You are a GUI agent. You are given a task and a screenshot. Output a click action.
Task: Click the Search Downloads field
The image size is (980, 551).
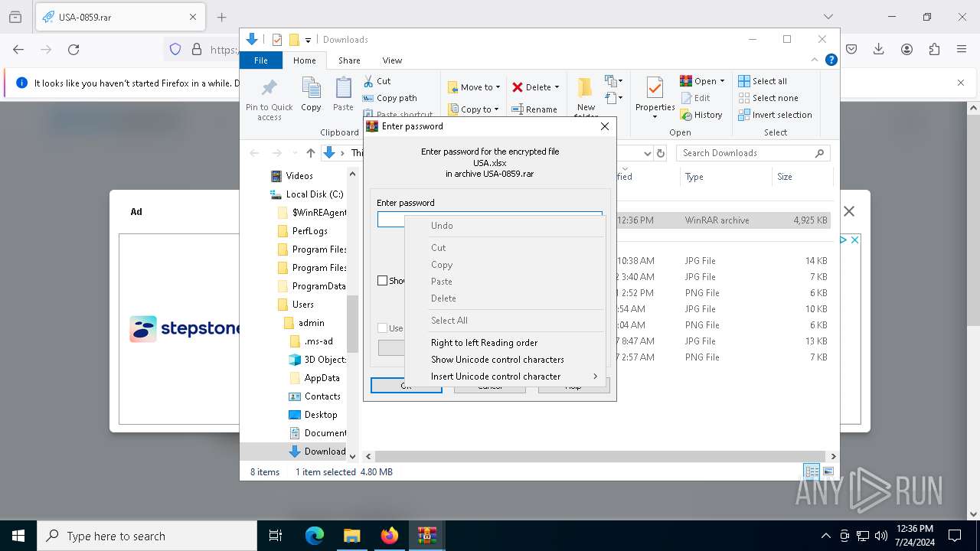pyautogui.click(x=753, y=153)
